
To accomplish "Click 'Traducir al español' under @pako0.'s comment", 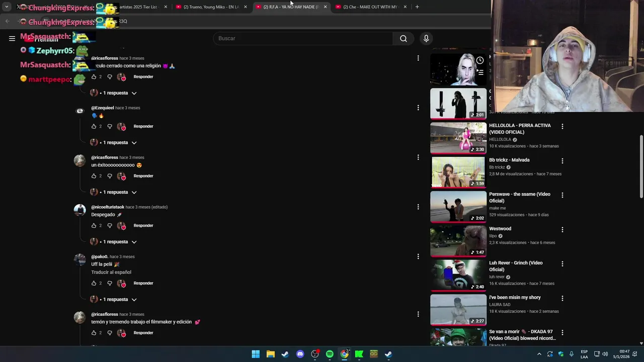I will coord(111,272).
